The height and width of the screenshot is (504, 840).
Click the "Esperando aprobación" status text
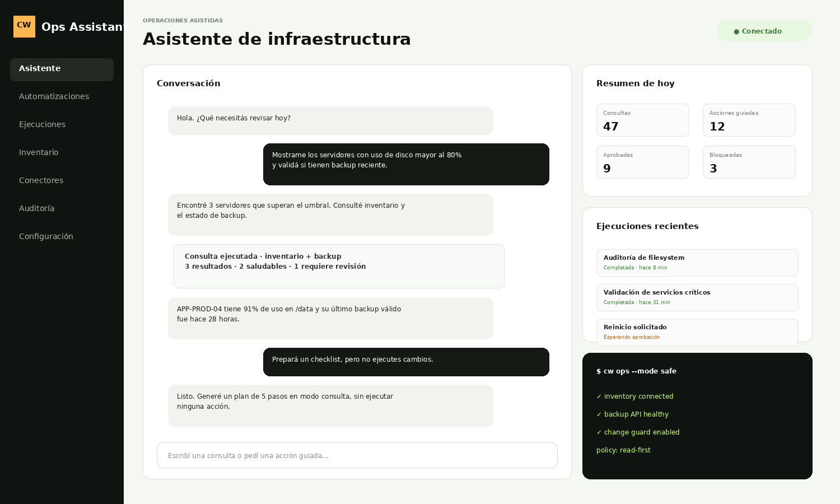[x=632, y=337]
